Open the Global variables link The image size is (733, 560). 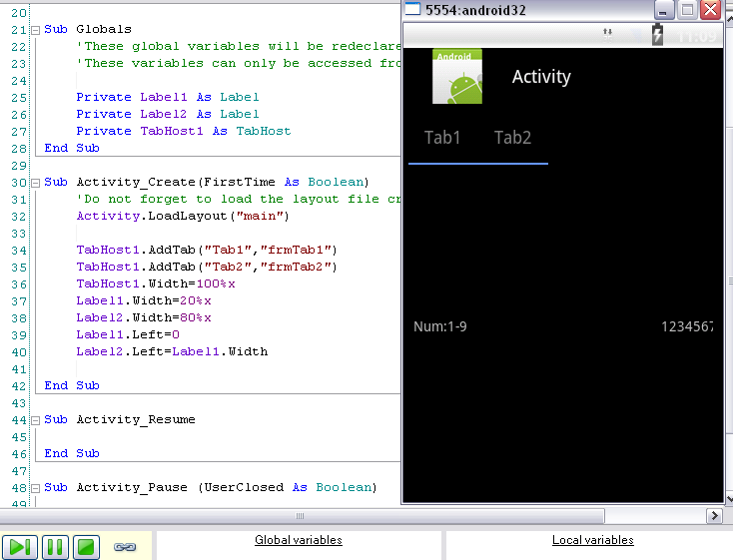click(x=299, y=540)
